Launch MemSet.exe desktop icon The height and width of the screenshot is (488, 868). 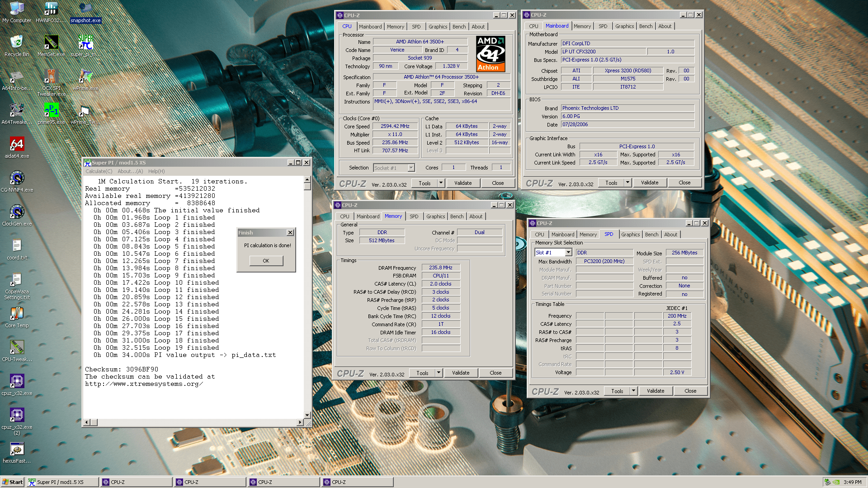point(51,46)
